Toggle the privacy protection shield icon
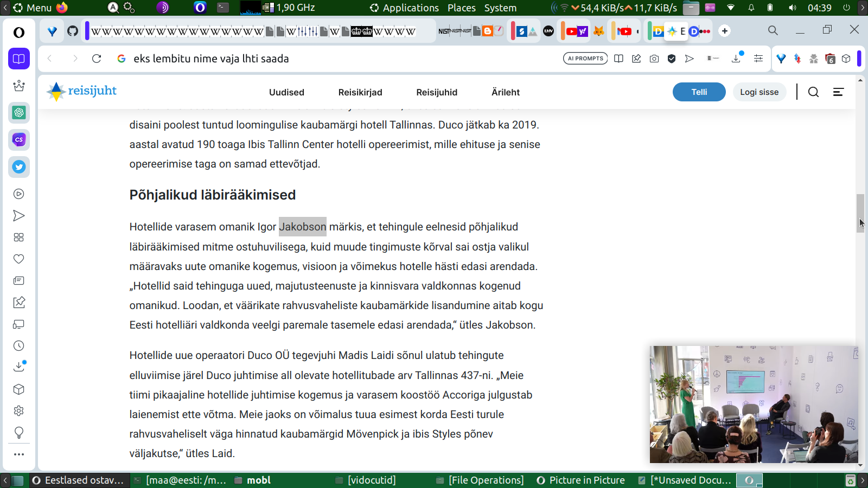868x488 pixels. 672,59
